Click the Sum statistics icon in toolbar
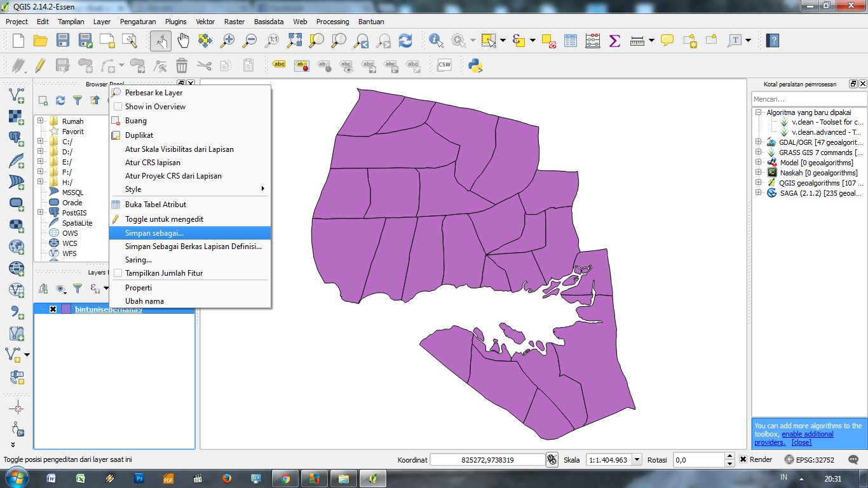The width and height of the screenshot is (868, 488). [614, 39]
